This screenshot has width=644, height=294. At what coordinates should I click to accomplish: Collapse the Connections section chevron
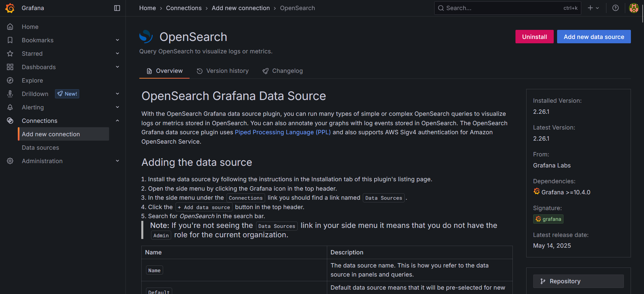coord(117,120)
